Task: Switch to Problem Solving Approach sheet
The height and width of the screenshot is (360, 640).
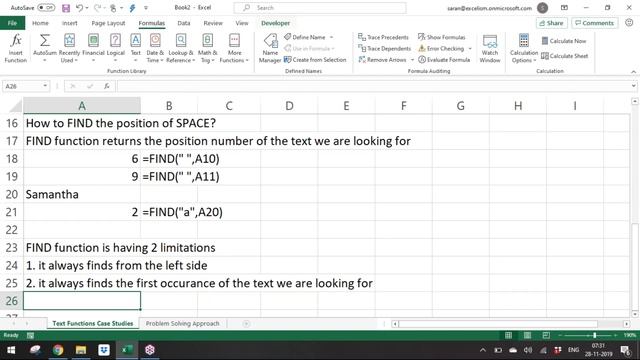Action: click(182, 324)
